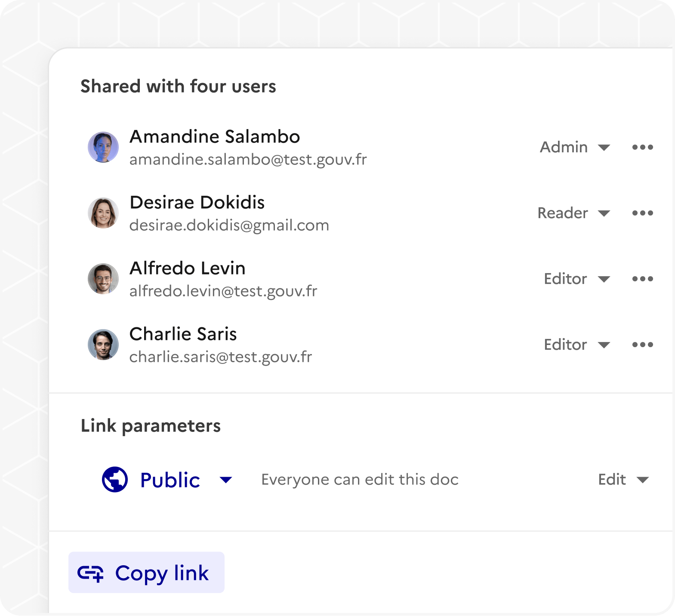
Task: Change Desirae's Reader role dropdown
Action: [574, 213]
